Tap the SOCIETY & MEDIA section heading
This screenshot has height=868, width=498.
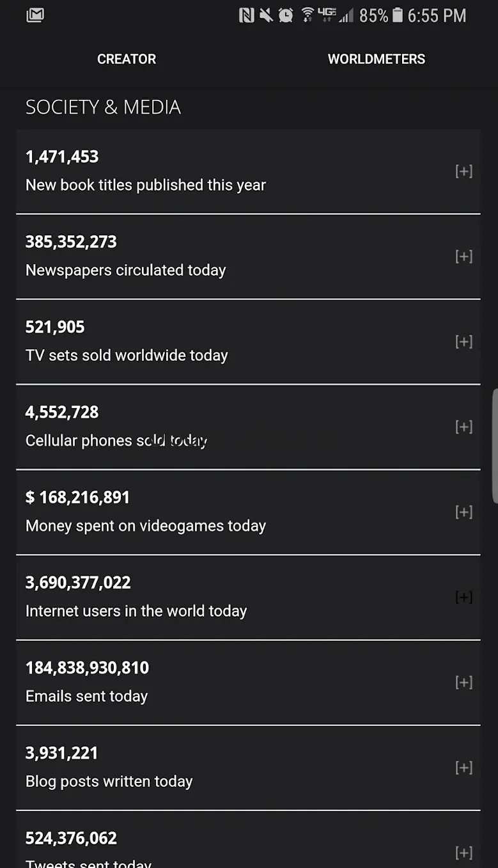tap(103, 107)
